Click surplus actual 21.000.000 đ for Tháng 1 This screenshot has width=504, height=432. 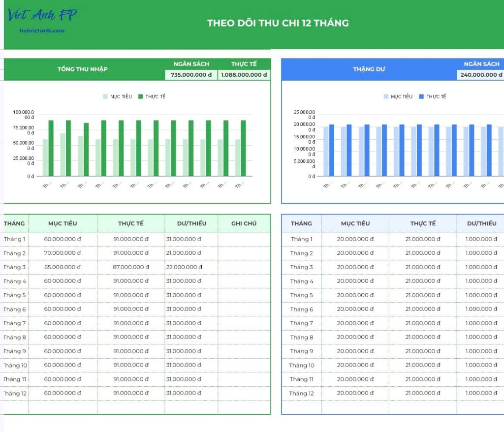[423, 239]
